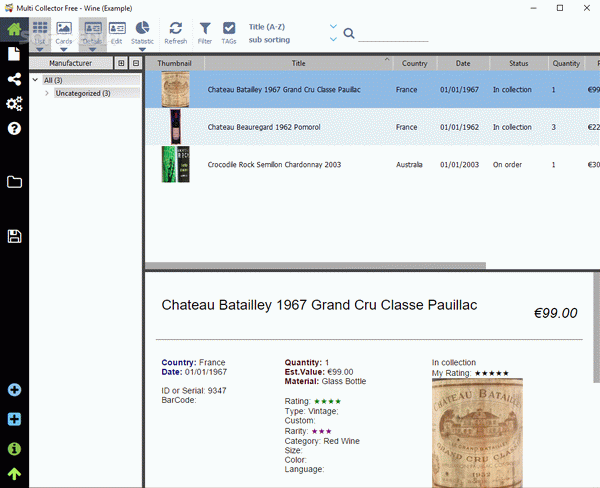Sort by Thumbnail column header

coord(174,63)
